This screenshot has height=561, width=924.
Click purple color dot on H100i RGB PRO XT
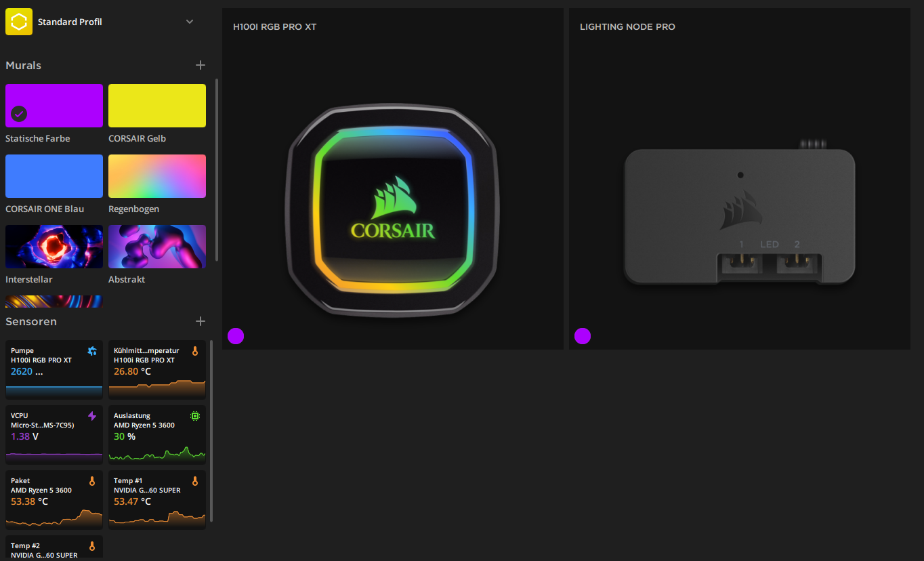coord(236,336)
